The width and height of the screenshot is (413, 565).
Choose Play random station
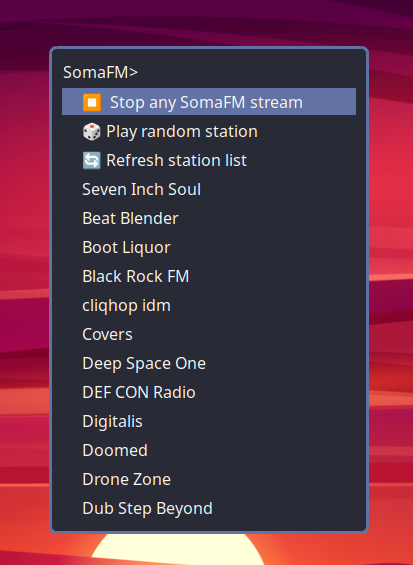click(209, 131)
